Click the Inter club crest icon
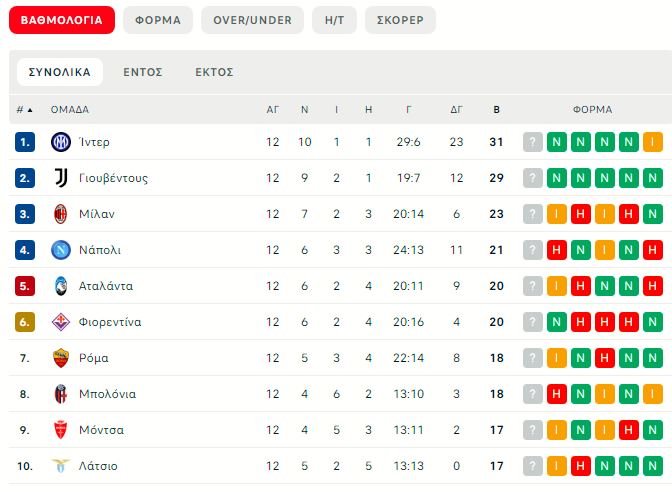This screenshot has height=492, width=672. 61,142
